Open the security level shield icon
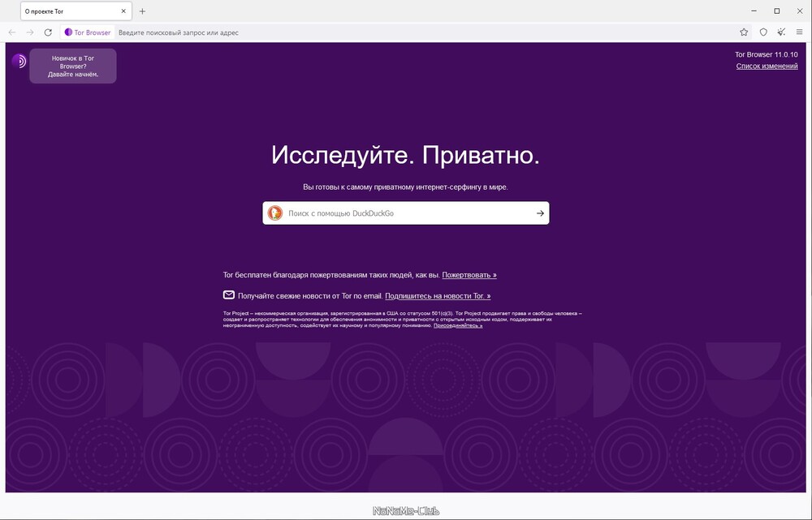This screenshot has height=520, width=812. pos(763,32)
